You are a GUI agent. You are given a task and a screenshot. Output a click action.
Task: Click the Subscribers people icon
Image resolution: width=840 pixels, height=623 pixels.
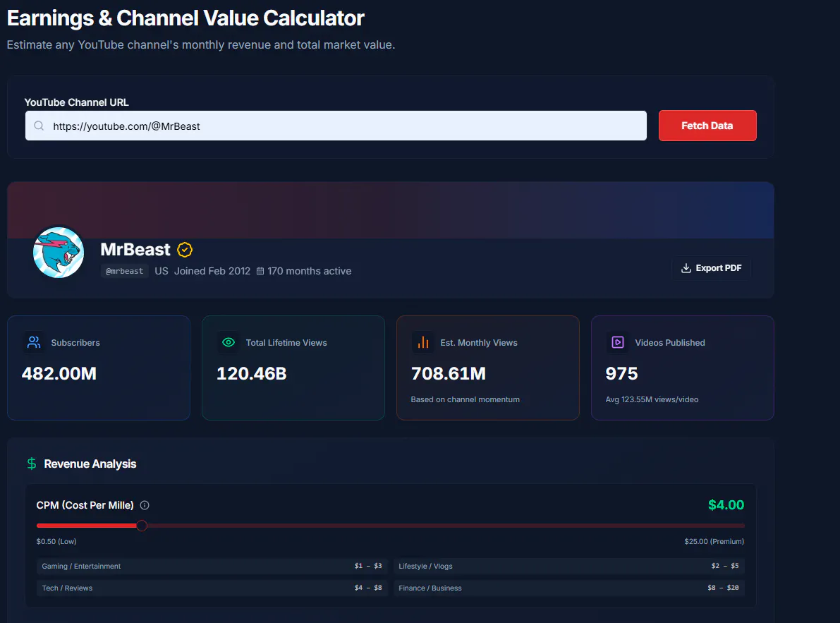coord(34,342)
